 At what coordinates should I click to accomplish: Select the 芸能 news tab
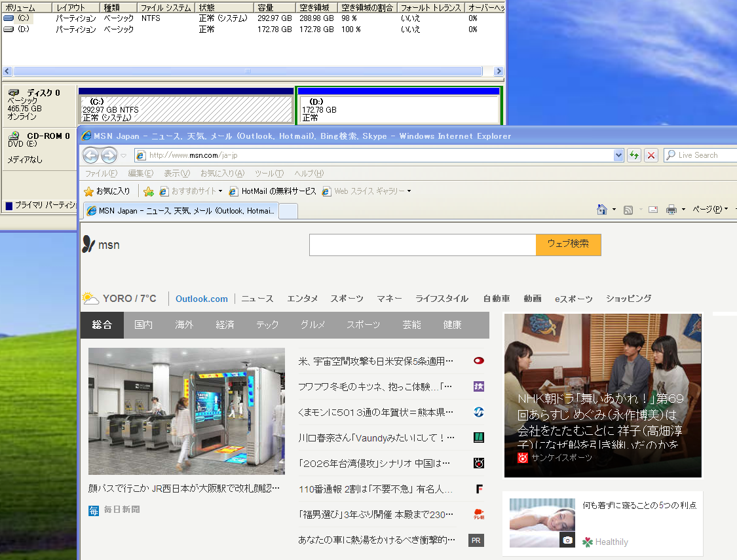(411, 325)
